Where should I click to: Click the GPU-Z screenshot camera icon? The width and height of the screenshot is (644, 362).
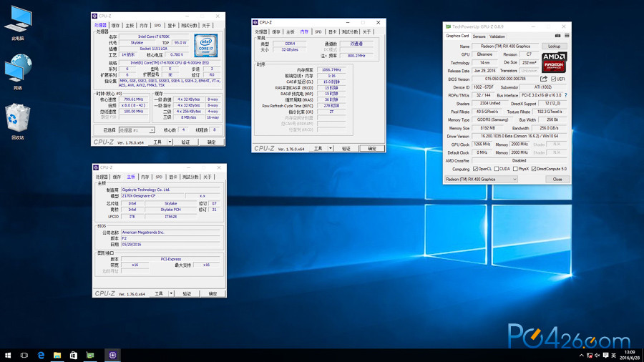click(x=557, y=36)
